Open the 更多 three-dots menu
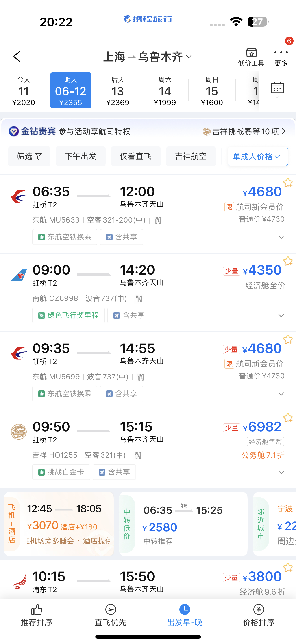This screenshot has height=644, width=296. pos(281,53)
